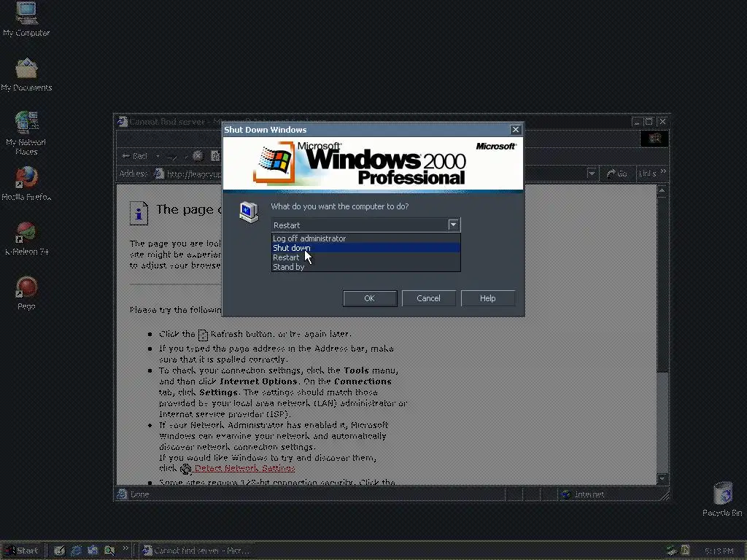747x560 pixels.
Task: Expand quick launch overflow chevron
Action: [x=125, y=548]
